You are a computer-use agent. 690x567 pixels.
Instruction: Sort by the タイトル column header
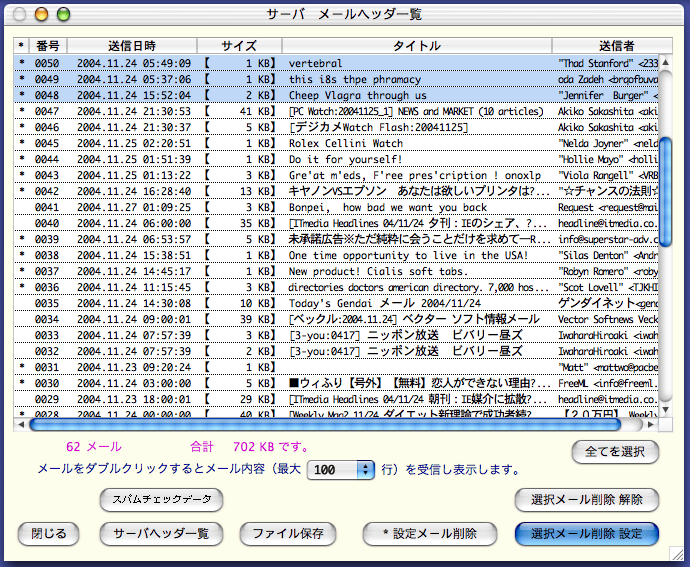point(417,46)
